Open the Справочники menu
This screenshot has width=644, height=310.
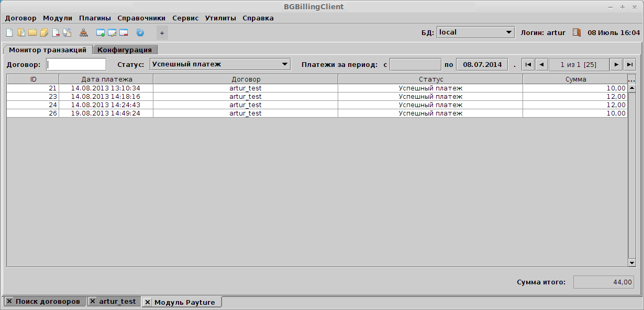tap(141, 17)
